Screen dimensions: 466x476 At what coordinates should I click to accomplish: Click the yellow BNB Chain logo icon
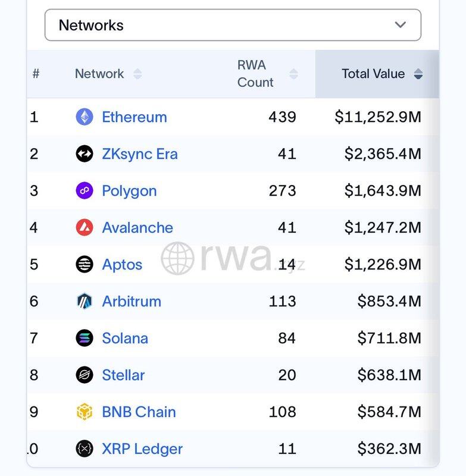[x=85, y=412]
